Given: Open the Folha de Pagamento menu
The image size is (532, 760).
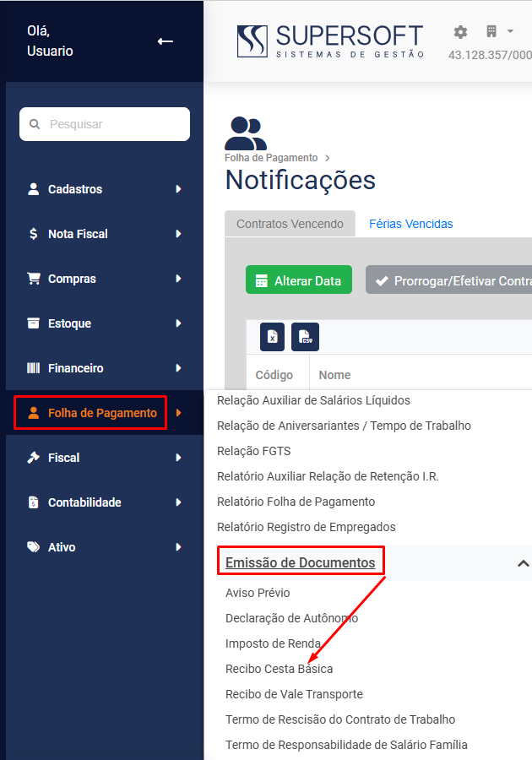Looking at the screenshot, I should point(105,413).
